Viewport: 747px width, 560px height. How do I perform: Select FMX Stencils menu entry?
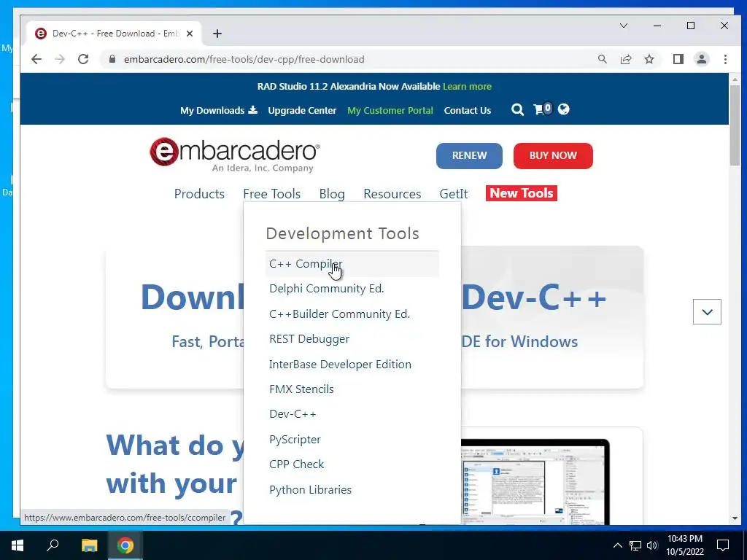[352, 389]
